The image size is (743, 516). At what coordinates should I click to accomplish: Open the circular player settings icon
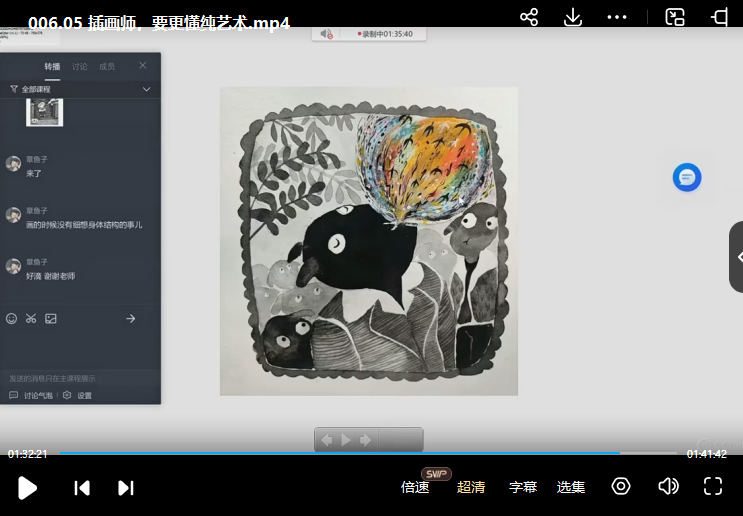pos(621,487)
